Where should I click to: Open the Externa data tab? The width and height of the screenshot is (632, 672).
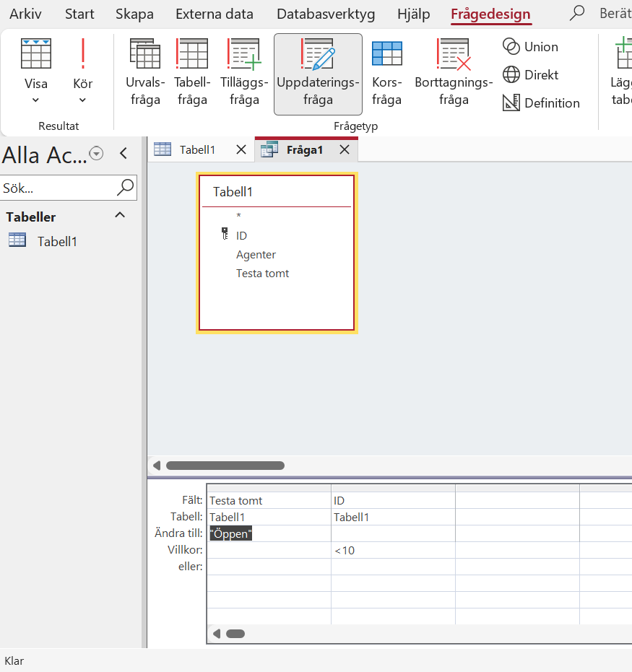pyautogui.click(x=215, y=14)
